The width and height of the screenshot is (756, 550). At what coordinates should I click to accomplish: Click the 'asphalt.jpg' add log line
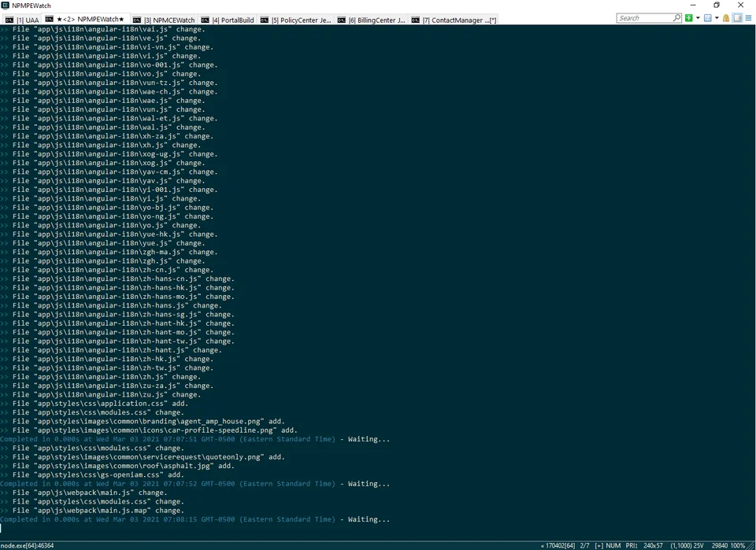pos(117,466)
